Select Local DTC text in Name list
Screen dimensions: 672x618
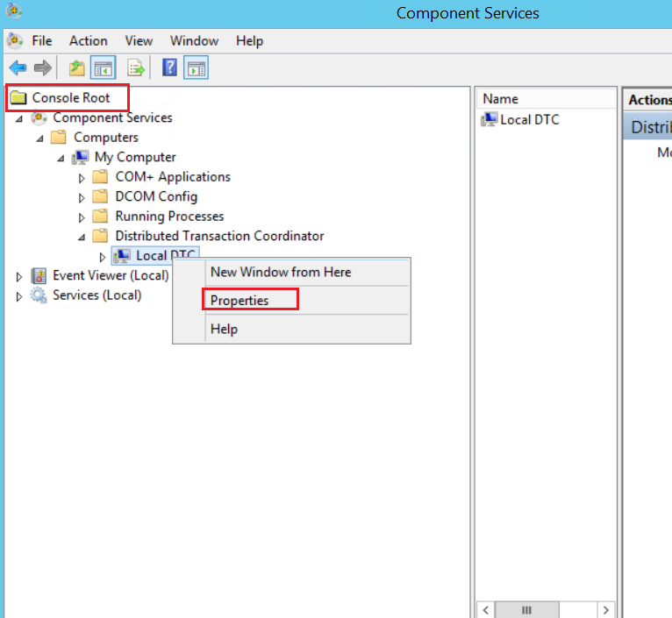coord(530,119)
